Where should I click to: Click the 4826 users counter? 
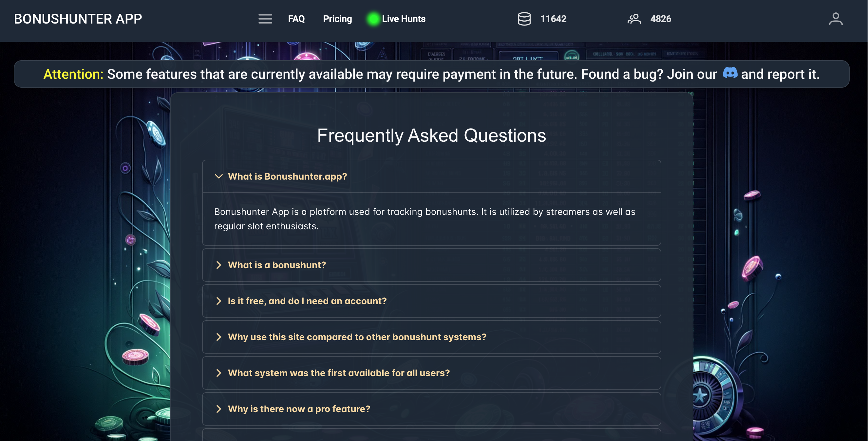click(660, 19)
